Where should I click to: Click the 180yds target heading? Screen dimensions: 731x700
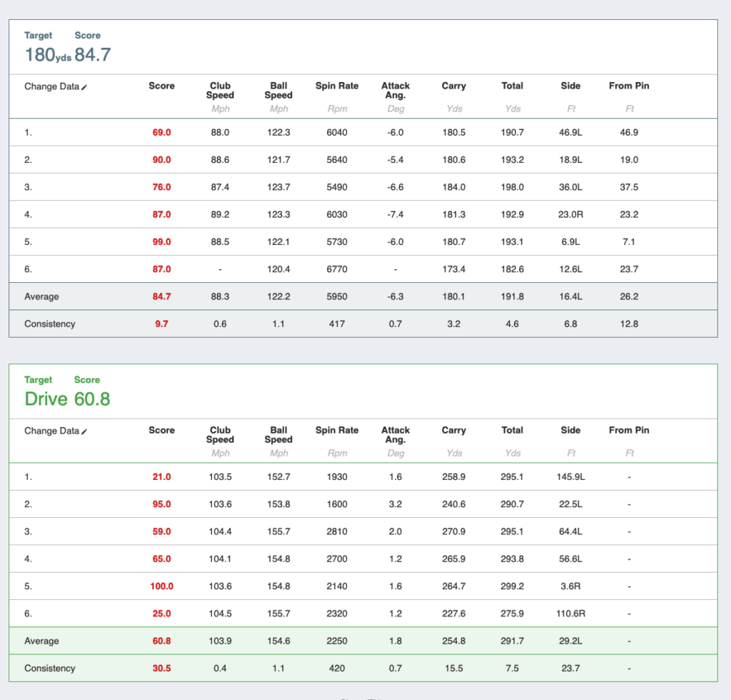coord(48,54)
